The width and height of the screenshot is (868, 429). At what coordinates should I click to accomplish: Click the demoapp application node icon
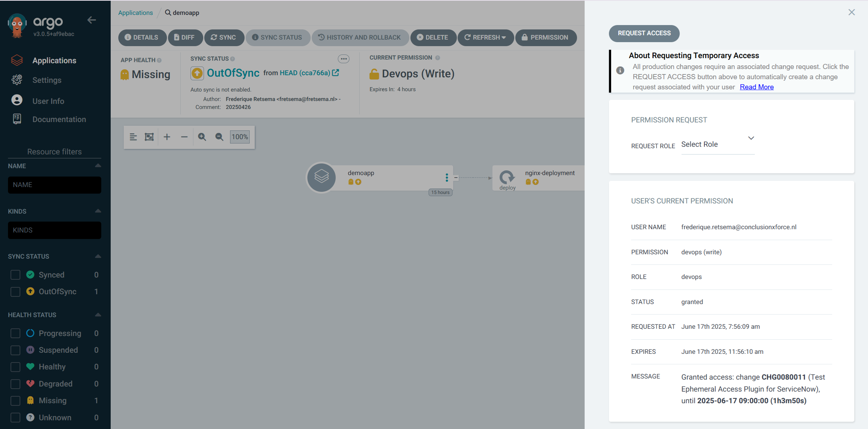click(322, 177)
